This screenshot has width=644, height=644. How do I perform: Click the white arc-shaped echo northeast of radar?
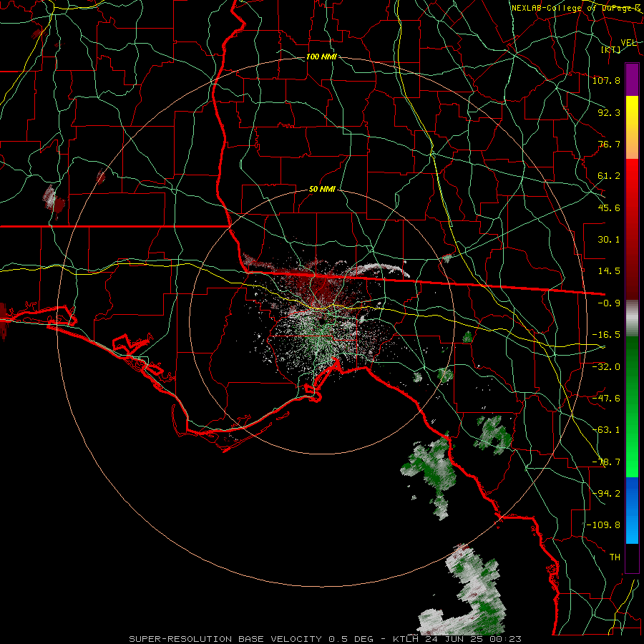click(380, 268)
